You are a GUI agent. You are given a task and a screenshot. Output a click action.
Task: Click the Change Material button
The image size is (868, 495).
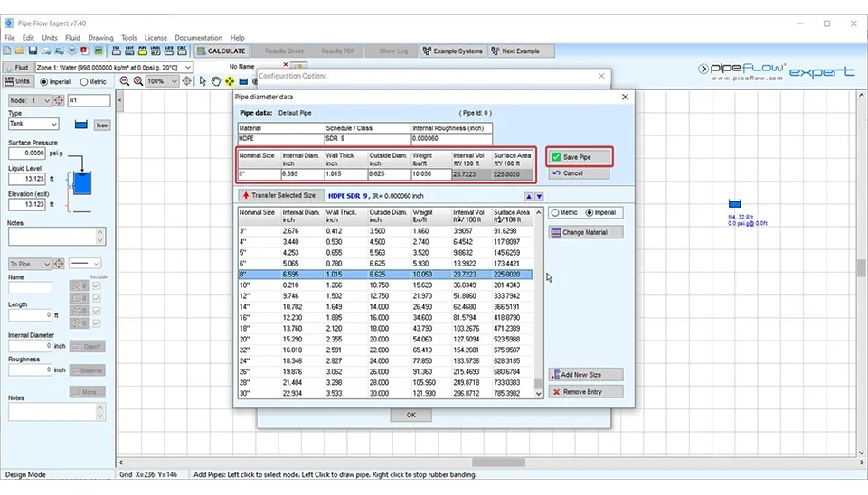coord(586,232)
